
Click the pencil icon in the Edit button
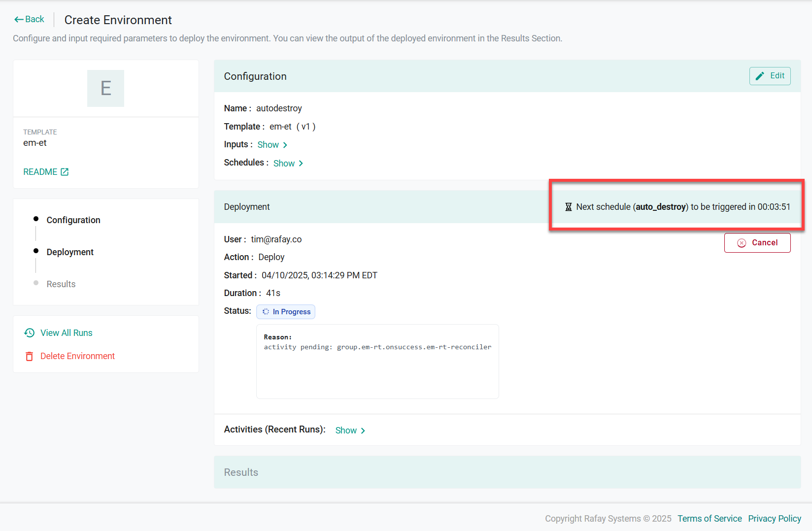click(760, 76)
